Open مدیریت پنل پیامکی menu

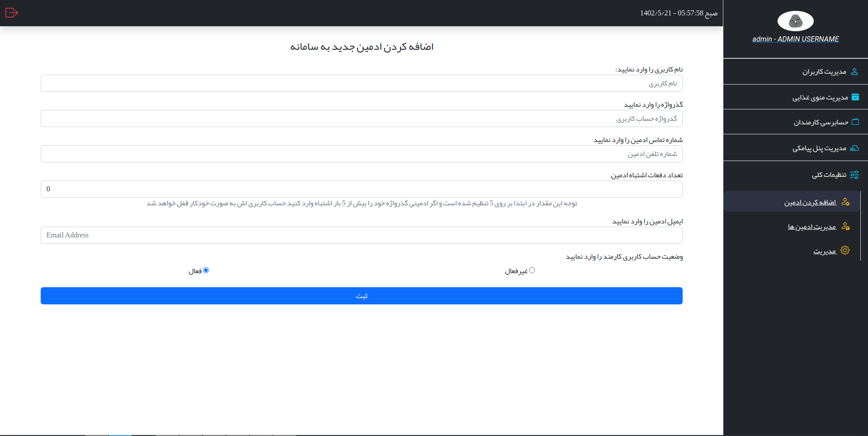click(796, 148)
